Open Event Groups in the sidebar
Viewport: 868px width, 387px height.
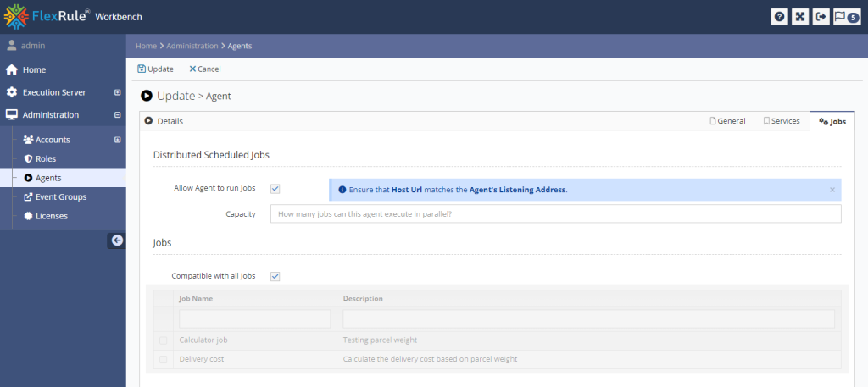tap(61, 196)
